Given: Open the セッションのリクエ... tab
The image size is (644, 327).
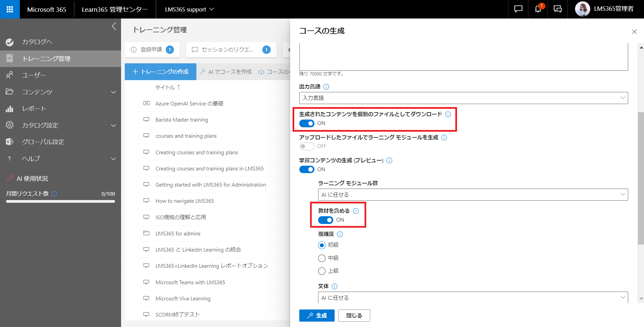Looking at the screenshot, I should pyautogui.click(x=231, y=50).
